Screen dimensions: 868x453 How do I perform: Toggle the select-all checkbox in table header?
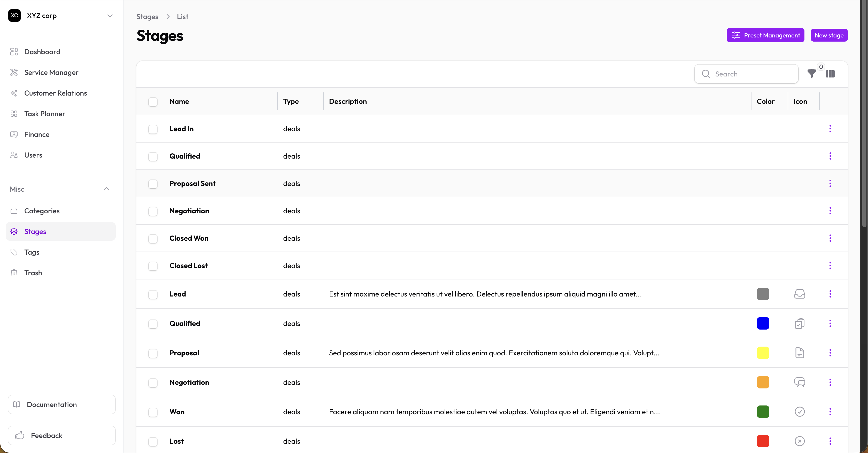[153, 102]
